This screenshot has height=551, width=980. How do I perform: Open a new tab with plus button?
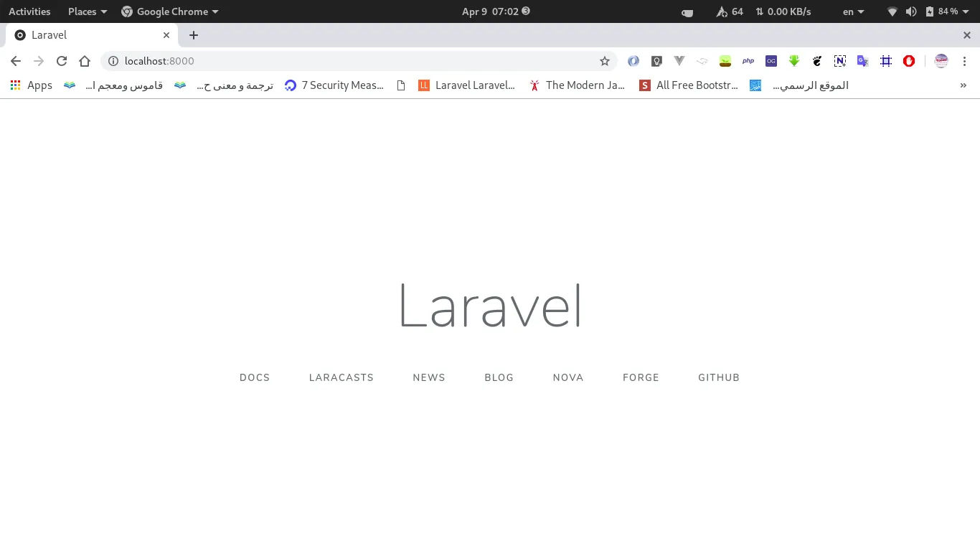pyautogui.click(x=194, y=35)
